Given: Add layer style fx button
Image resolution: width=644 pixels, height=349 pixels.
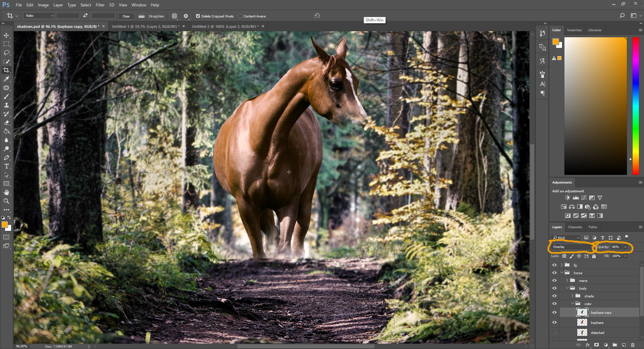Looking at the screenshot, I should tap(588, 345).
